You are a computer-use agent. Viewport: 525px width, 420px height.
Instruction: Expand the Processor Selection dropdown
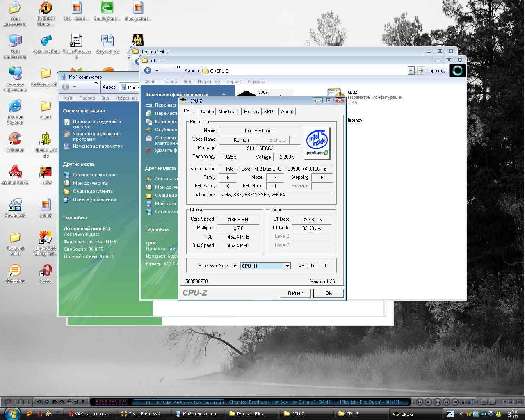click(287, 266)
